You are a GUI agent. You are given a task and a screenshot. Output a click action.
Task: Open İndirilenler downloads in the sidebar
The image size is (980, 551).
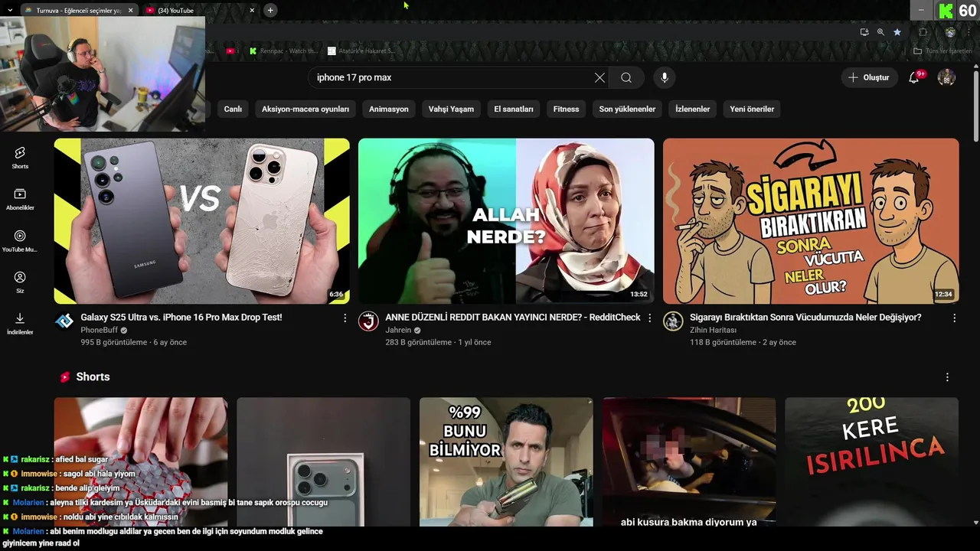(20, 324)
